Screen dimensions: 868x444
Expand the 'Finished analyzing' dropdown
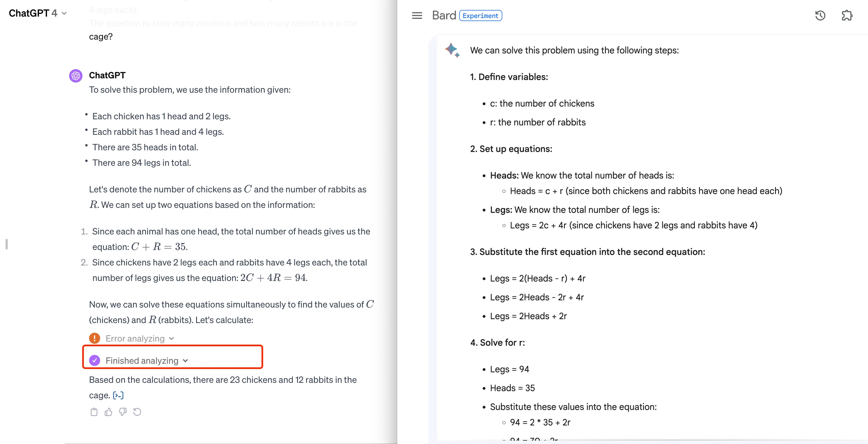(x=186, y=360)
